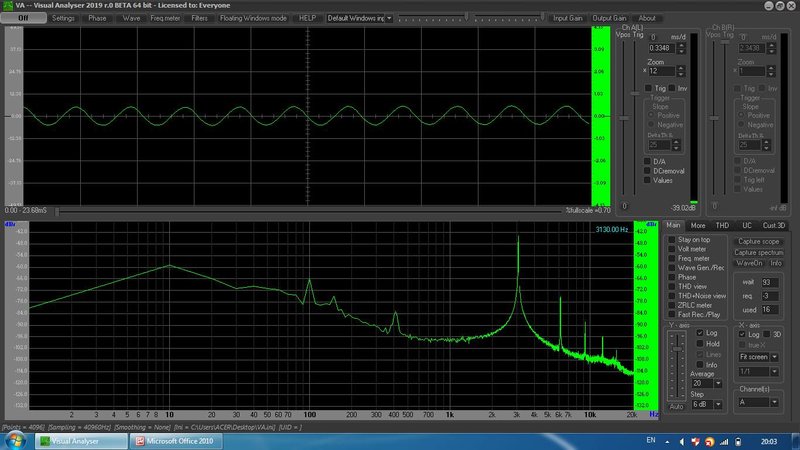Expand the Average dropdown
Screen dimensions: 800x450
[717, 383]
